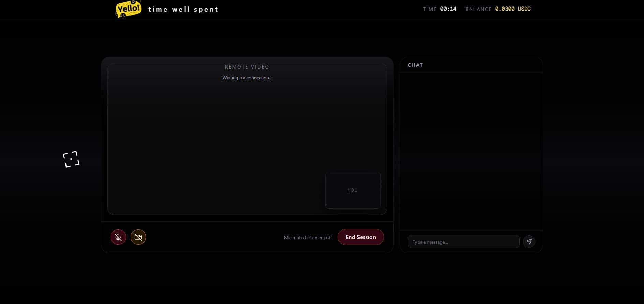Click the 'Waiting for connection...' status text
The image size is (644, 304).
tap(247, 78)
